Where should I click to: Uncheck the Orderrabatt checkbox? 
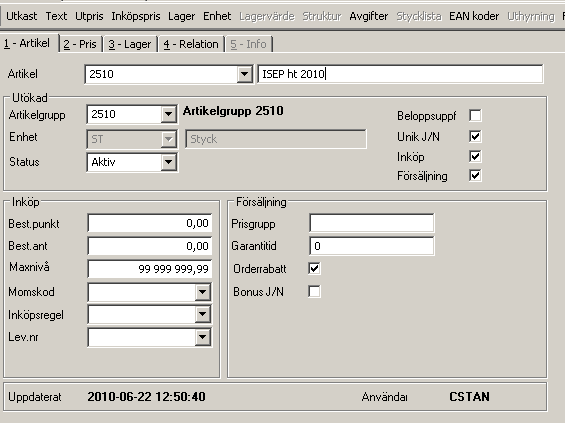pos(314,268)
